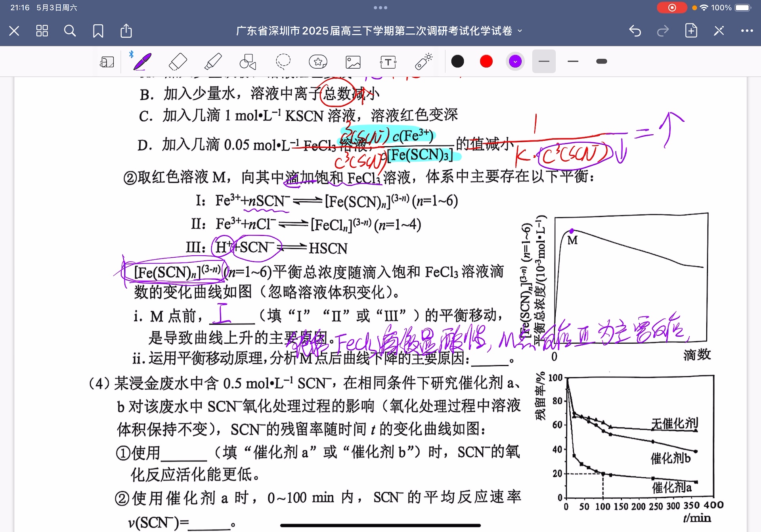The width and height of the screenshot is (761, 532).
Task: Tap the Wi-Fi status icon
Action: coord(704,8)
